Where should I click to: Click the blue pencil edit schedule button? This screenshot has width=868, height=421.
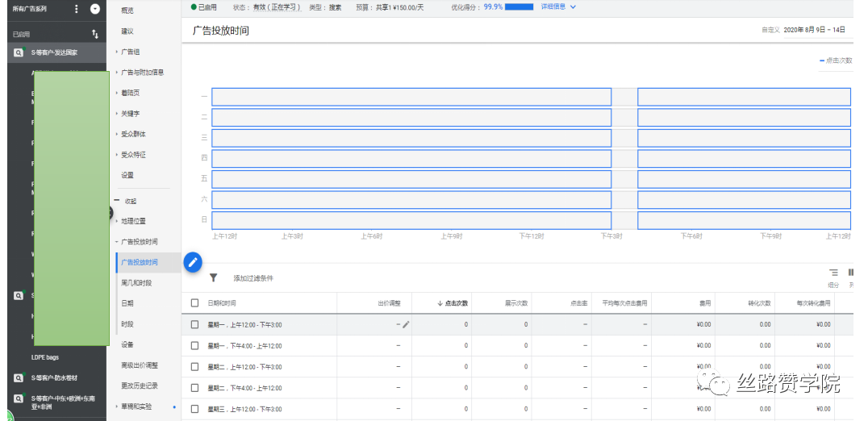193,262
